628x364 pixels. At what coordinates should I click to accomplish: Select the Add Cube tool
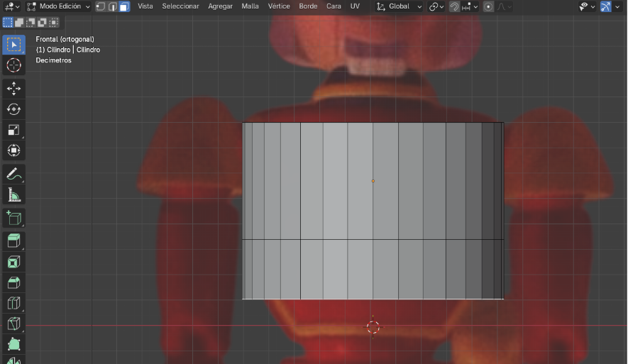click(x=13, y=219)
